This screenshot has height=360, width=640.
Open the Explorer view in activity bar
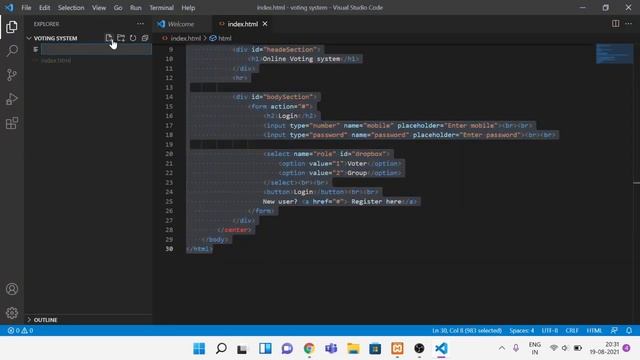pos(12,27)
